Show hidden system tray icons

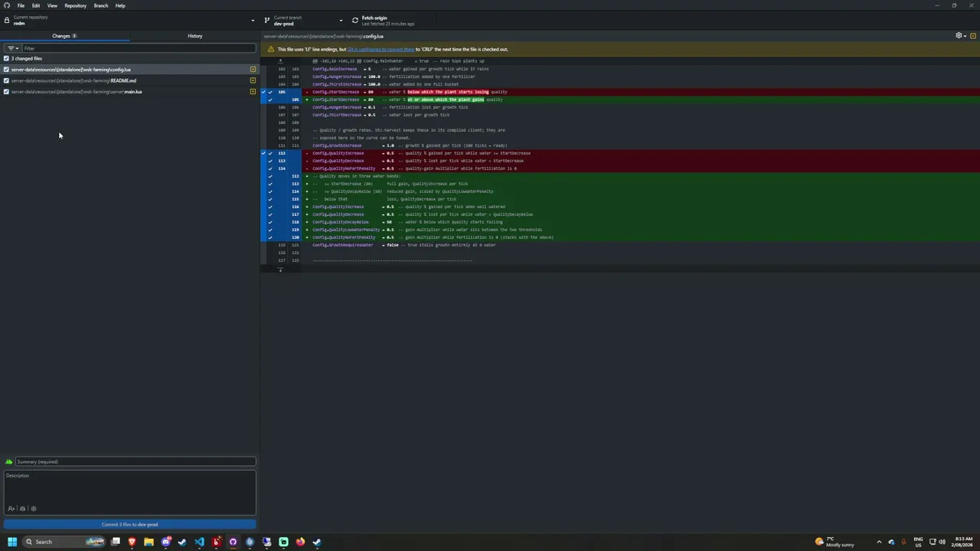click(x=879, y=542)
